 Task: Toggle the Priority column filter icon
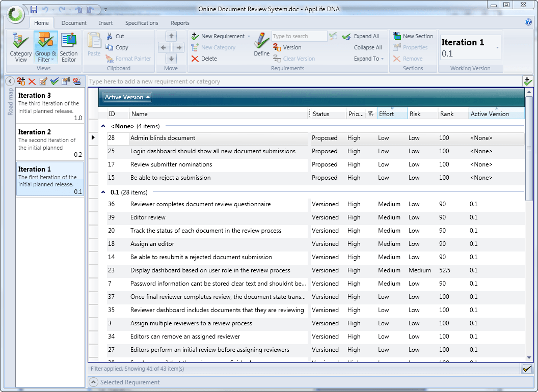click(370, 114)
